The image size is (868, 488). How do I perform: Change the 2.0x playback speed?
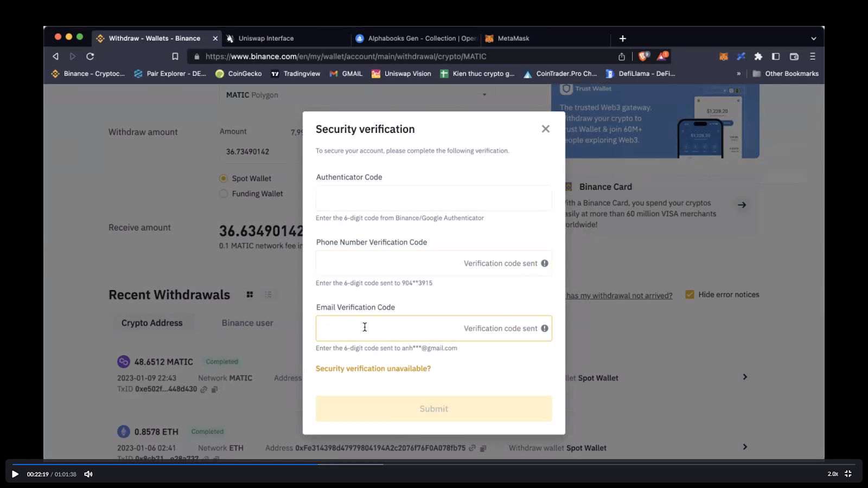coord(833,474)
